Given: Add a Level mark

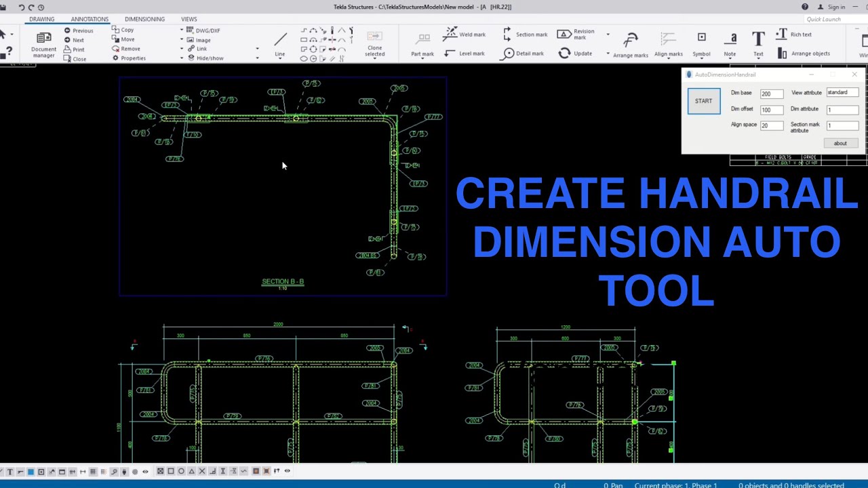Looking at the screenshot, I should pos(465,53).
